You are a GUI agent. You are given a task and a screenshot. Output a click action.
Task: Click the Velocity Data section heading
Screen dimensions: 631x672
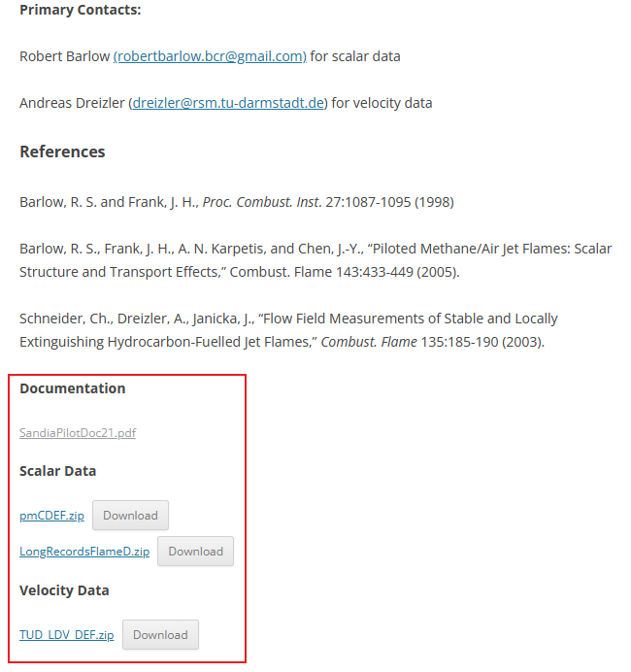(x=64, y=590)
